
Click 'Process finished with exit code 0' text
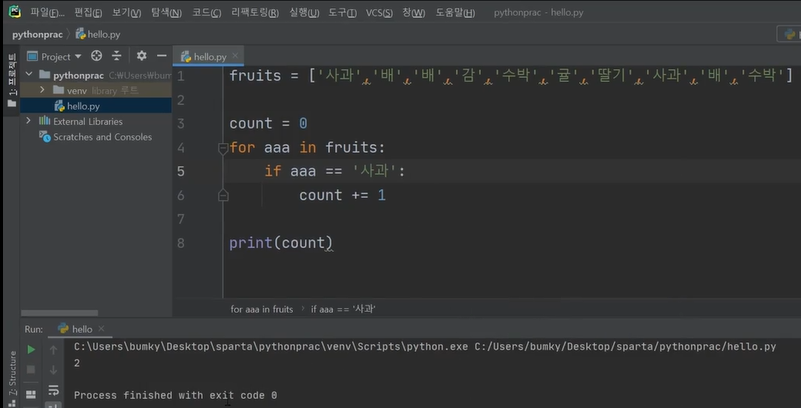175,395
